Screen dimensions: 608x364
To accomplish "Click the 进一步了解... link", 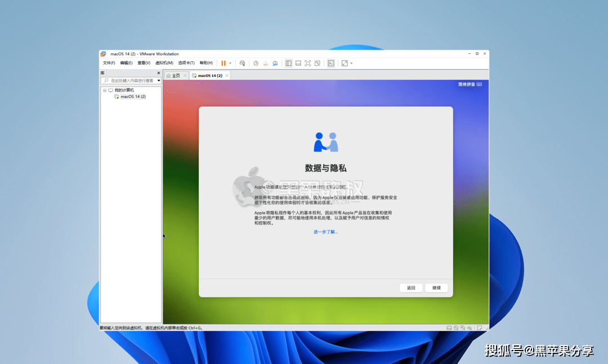I will pyautogui.click(x=326, y=232).
